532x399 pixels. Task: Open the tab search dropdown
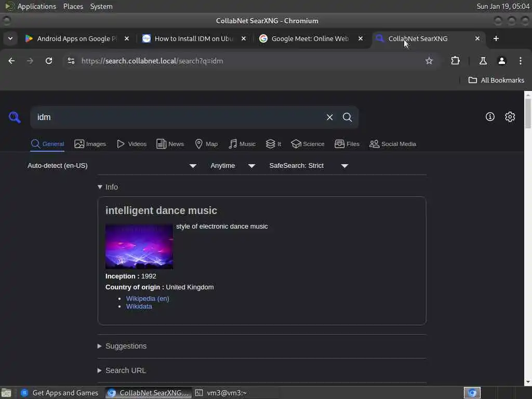10,38
